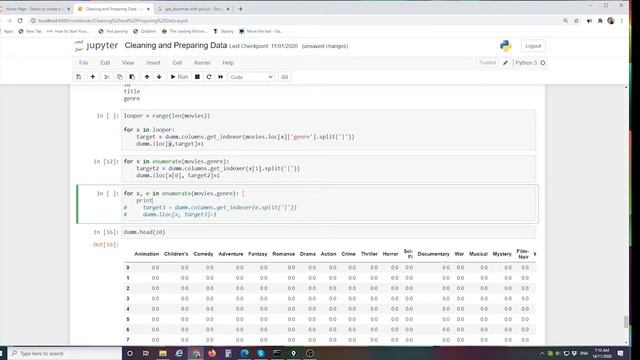Open Skype from the taskbar
Image resolution: width=640 pixels, height=360 pixels.
click(261, 353)
